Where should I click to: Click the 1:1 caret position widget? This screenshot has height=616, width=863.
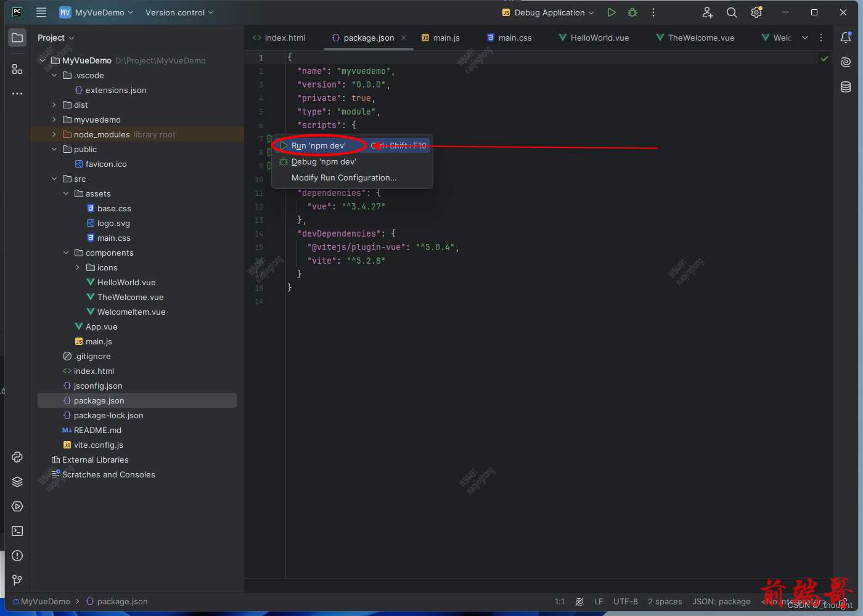[x=560, y=601]
